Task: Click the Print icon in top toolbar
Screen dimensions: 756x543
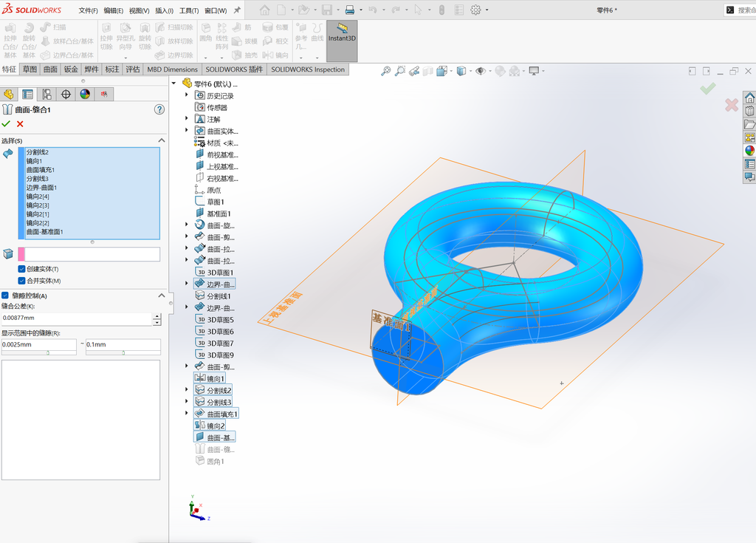Action: point(349,10)
